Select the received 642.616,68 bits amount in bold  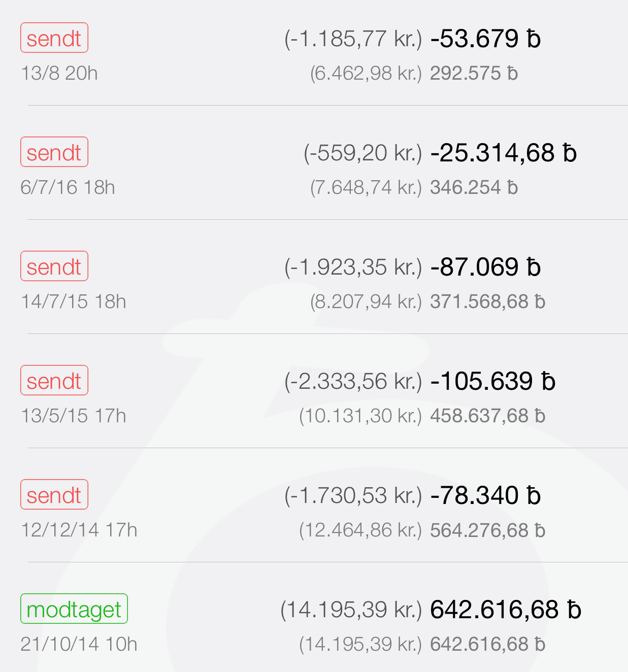pos(505,610)
